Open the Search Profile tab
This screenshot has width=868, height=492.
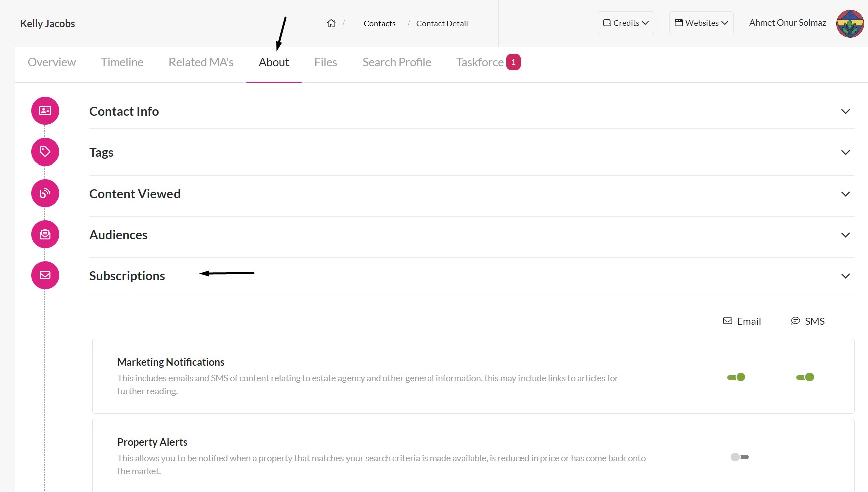[x=397, y=62]
